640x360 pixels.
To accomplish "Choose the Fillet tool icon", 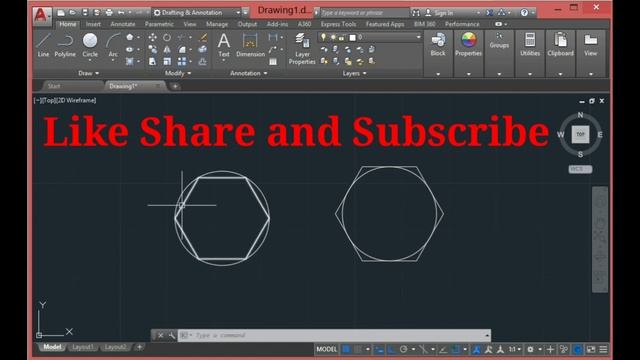I will click(x=182, y=49).
